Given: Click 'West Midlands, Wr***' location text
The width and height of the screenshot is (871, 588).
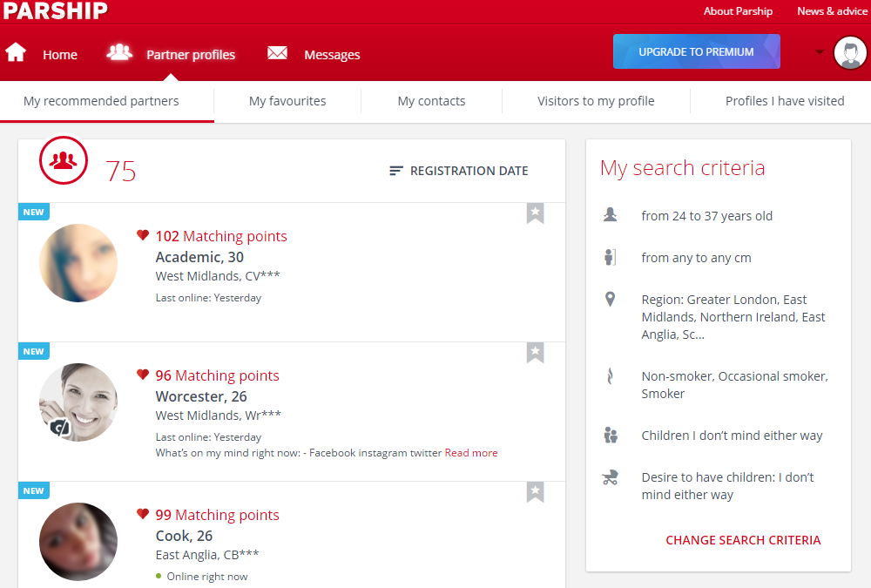Looking at the screenshot, I should (x=219, y=416).
